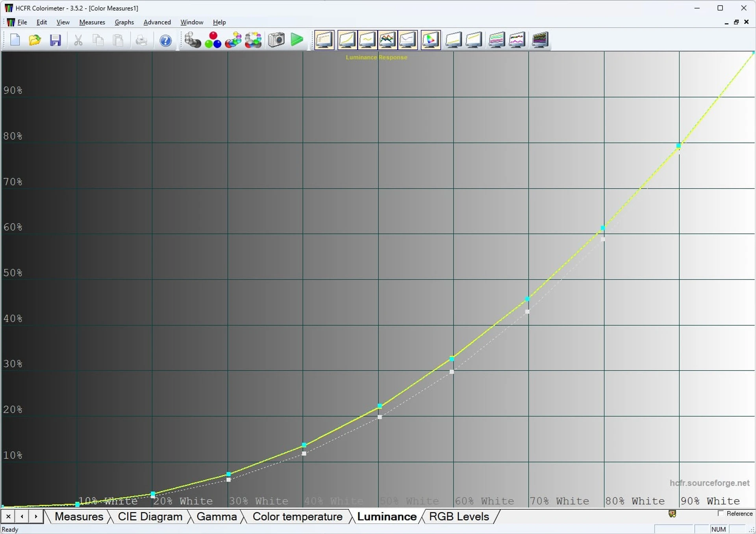Enable the Reference checkbox
Viewport: 756px width, 534px height.
pos(721,514)
